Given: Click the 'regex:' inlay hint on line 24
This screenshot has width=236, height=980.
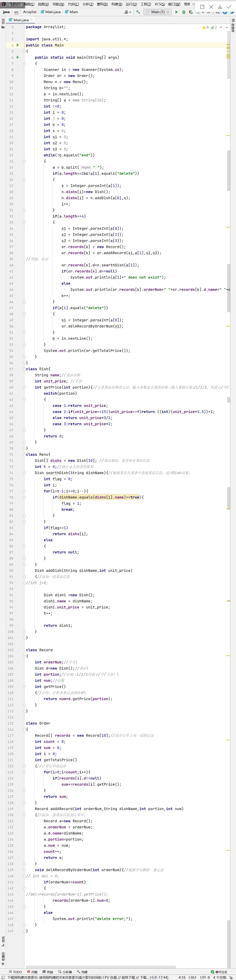Looking at the screenshot, I should pos(86,167).
